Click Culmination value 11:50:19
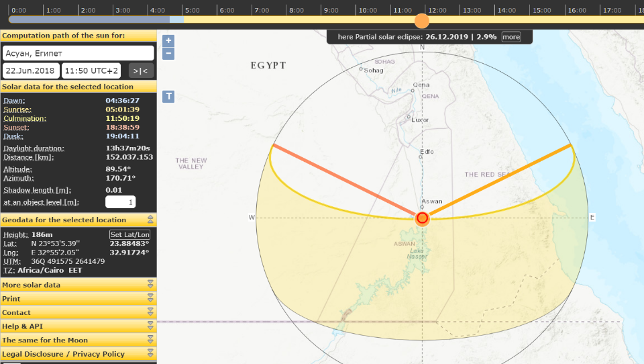This screenshot has width=644, height=364. [122, 118]
